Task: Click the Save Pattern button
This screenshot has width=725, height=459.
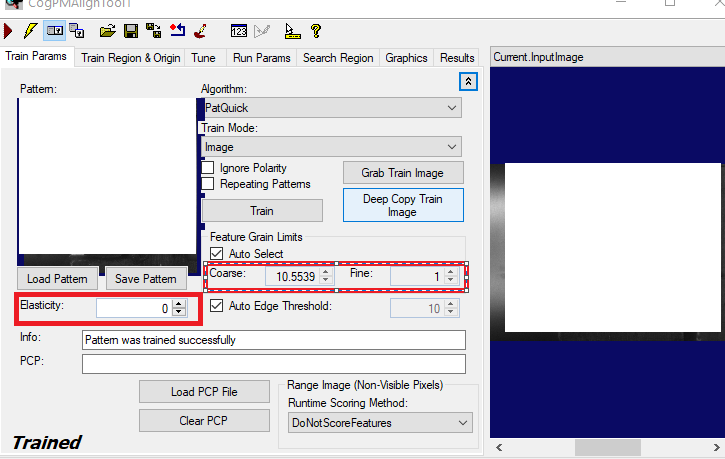Action: coord(146,279)
